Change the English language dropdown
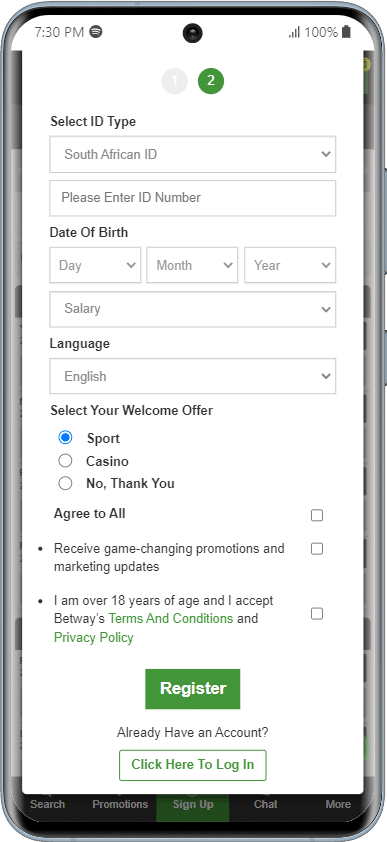The image size is (387, 842). [193, 376]
